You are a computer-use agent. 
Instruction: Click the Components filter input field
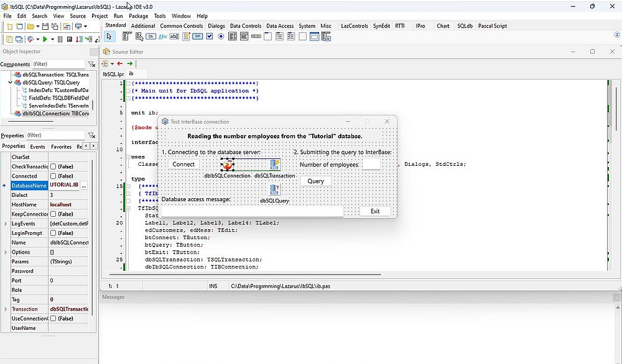pyautogui.click(x=58, y=64)
